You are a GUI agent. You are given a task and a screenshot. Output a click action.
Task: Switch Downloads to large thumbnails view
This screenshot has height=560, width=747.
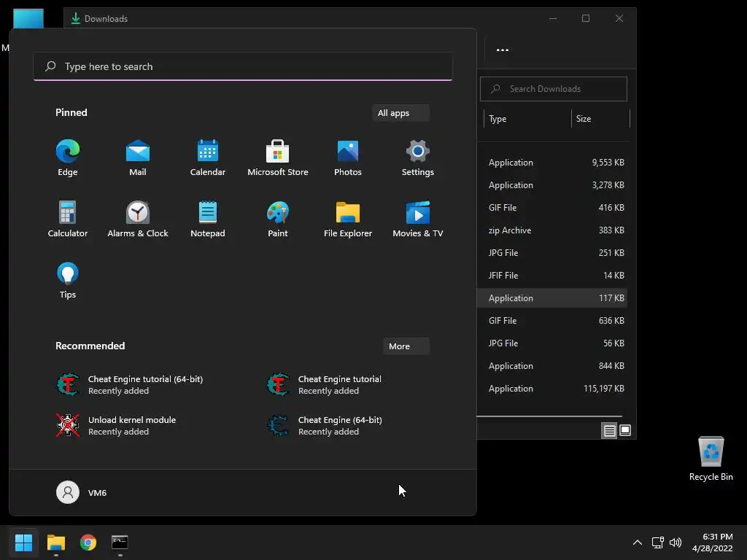[625, 430]
